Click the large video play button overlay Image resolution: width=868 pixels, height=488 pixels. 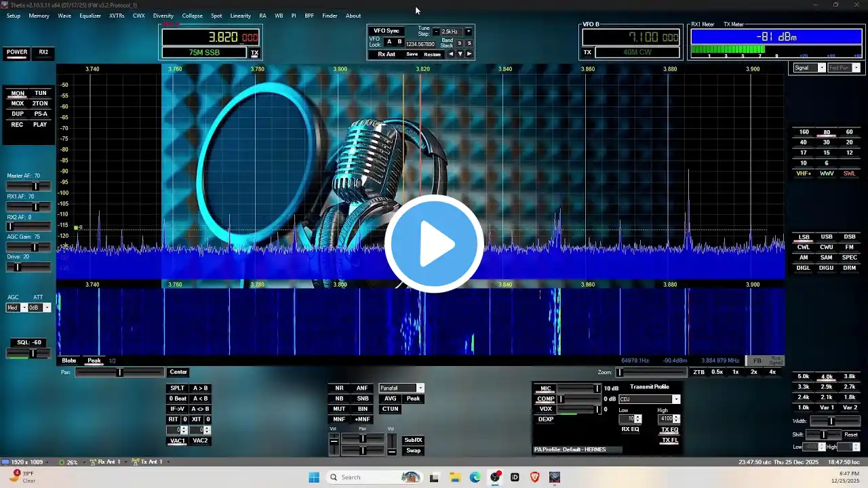click(434, 244)
